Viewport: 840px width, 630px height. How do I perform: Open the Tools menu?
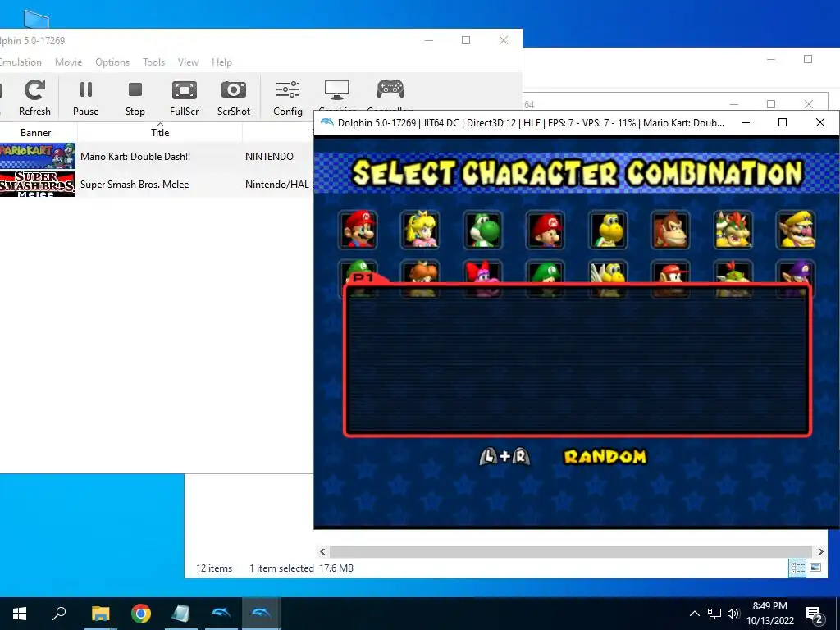[x=153, y=62]
